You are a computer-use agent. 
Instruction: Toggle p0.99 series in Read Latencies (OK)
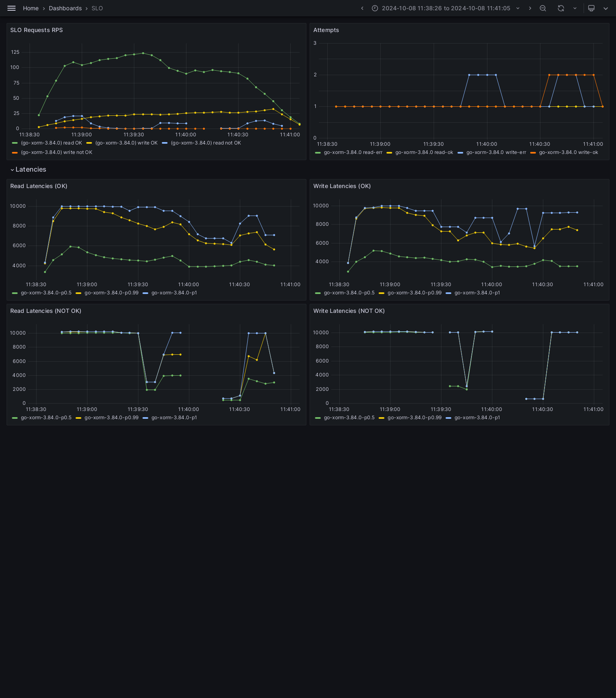[x=111, y=293]
